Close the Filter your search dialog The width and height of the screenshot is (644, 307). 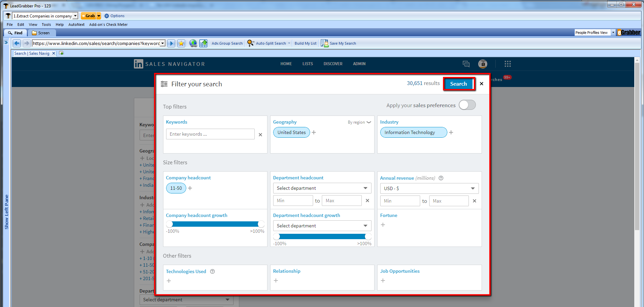482,84
